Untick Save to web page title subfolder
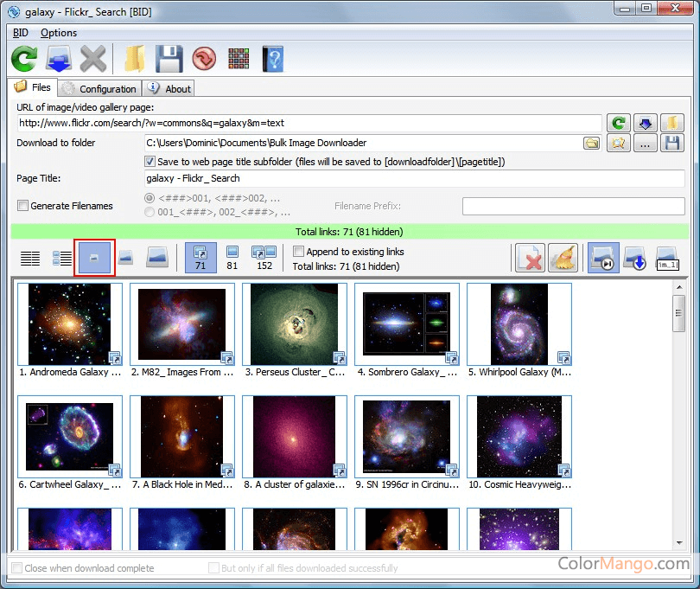 tap(150, 162)
